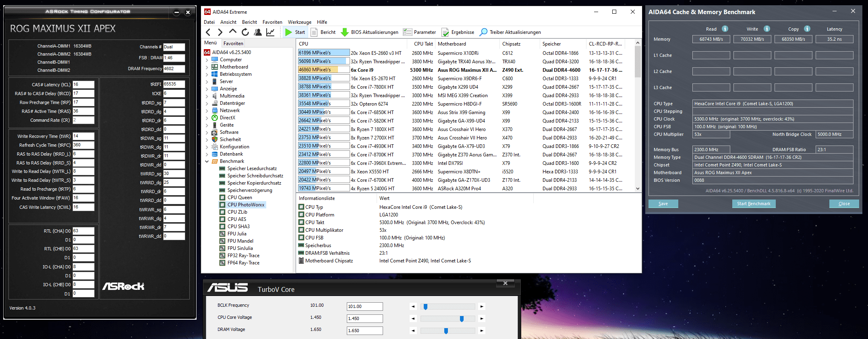Increase DRAM Voltage with the right arrow

click(482, 331)
